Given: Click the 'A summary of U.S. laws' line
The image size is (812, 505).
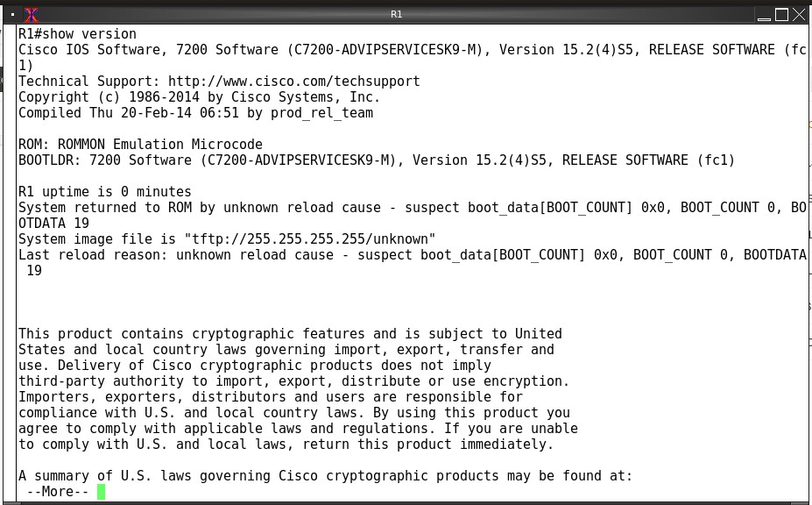Looking at the screenshot, I should pos(326,476).
